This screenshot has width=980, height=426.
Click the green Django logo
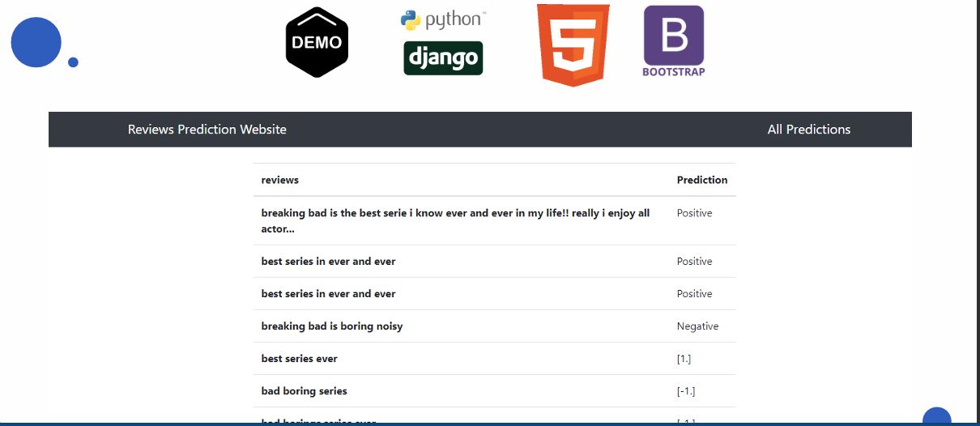pyautogui.click(x=443, y=58)
